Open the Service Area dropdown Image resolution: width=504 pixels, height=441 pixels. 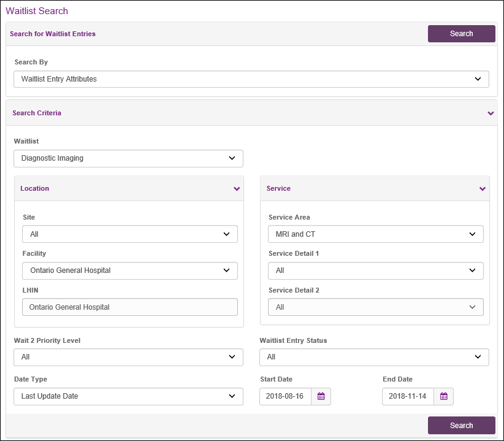375,234
